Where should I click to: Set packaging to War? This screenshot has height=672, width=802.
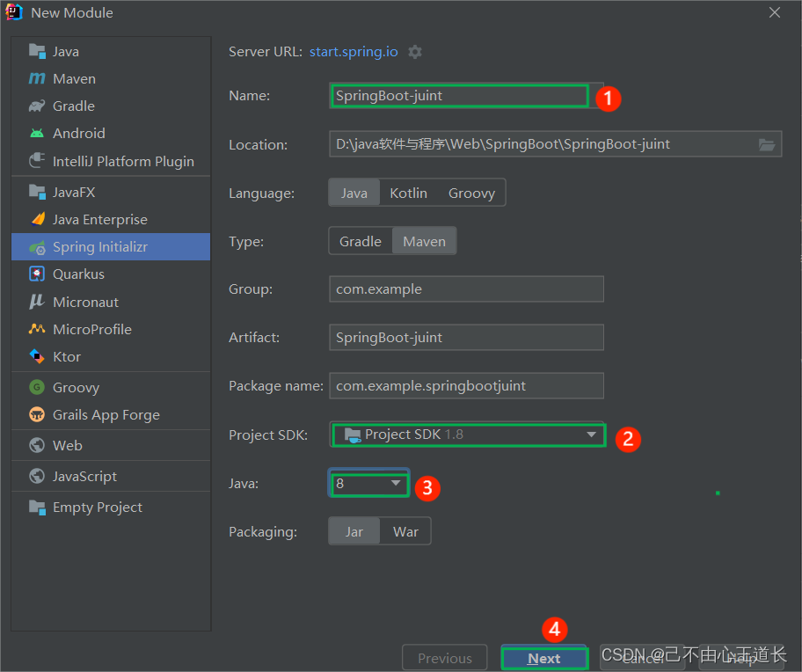[405, 532]
